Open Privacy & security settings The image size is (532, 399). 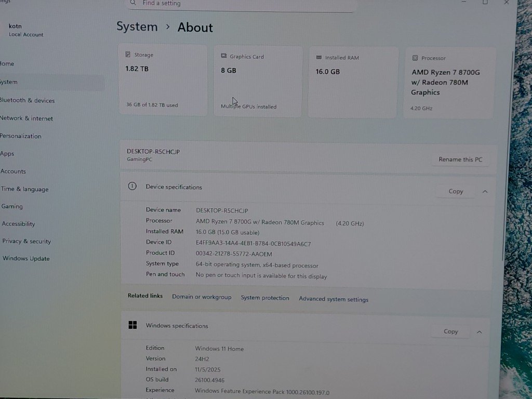tap(26, 241)
